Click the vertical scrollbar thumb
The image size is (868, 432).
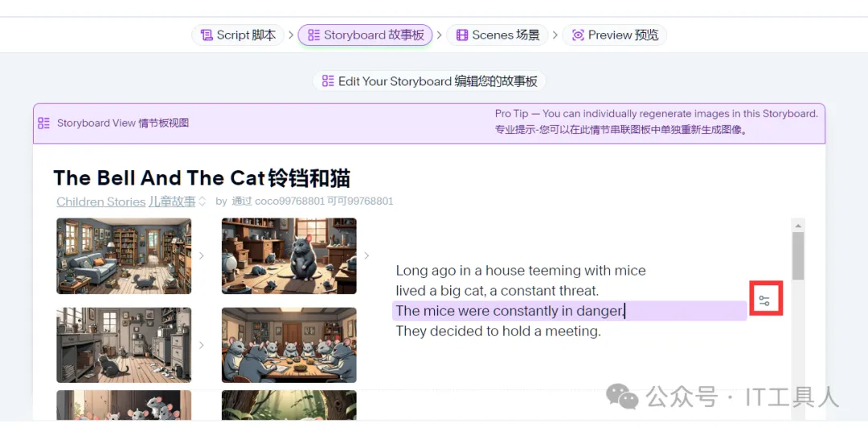coord(798,255)
